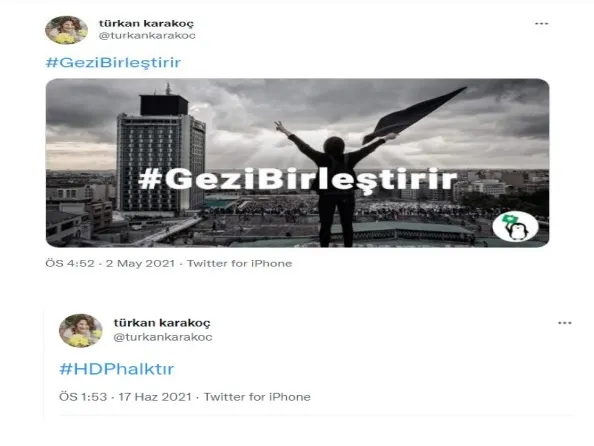The height and width of the screenshot is (446, 594).
Task: Click Twitter for iPhone under the first tweet
Action: [x=239, y=263]
